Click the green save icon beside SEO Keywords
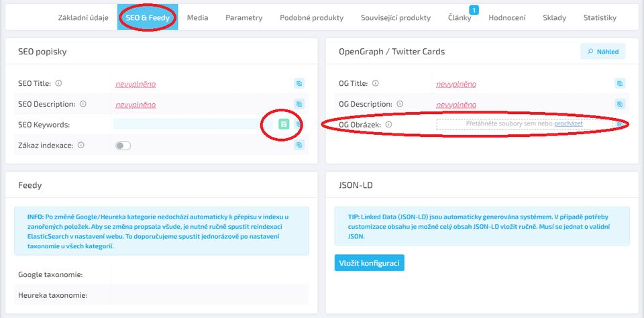The height and width of the screenshot is (318, 644). pyautogui.click(x=284, y=124)
